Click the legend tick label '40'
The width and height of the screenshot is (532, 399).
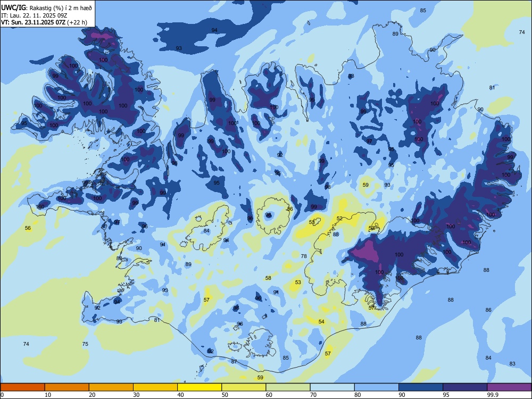click(180, 395)
